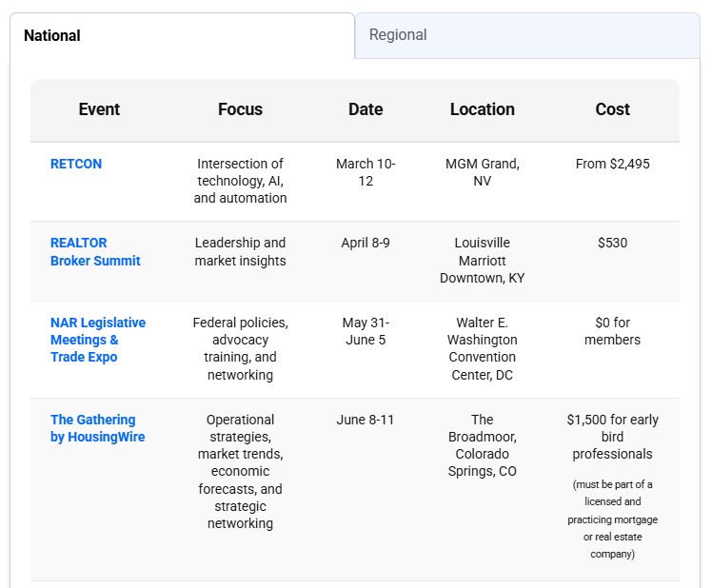Viewport: 712px width, 588px height.
Task: Open the RETCON event link
Action: pyautogui.click(x=76, y=164)
